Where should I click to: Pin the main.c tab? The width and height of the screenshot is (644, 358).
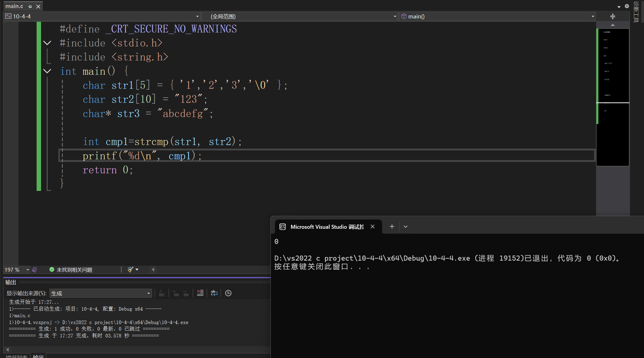(x=30, y=6)
